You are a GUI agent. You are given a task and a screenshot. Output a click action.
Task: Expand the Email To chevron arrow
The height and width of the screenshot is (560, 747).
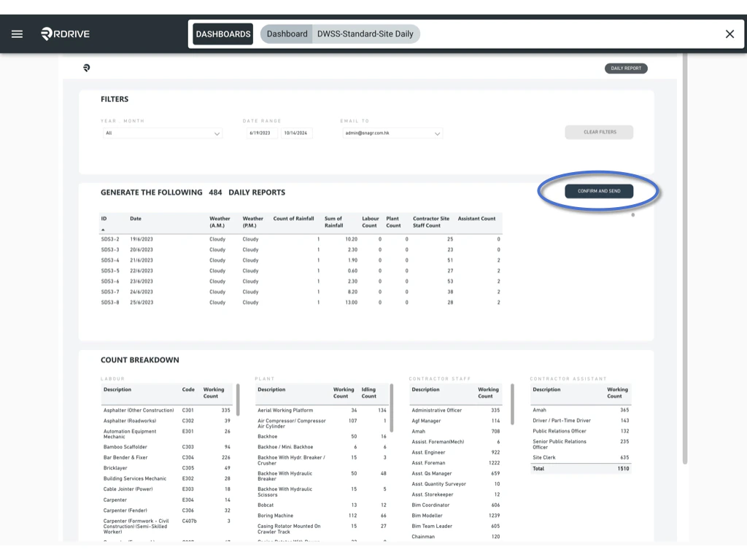tap(436, 133)
